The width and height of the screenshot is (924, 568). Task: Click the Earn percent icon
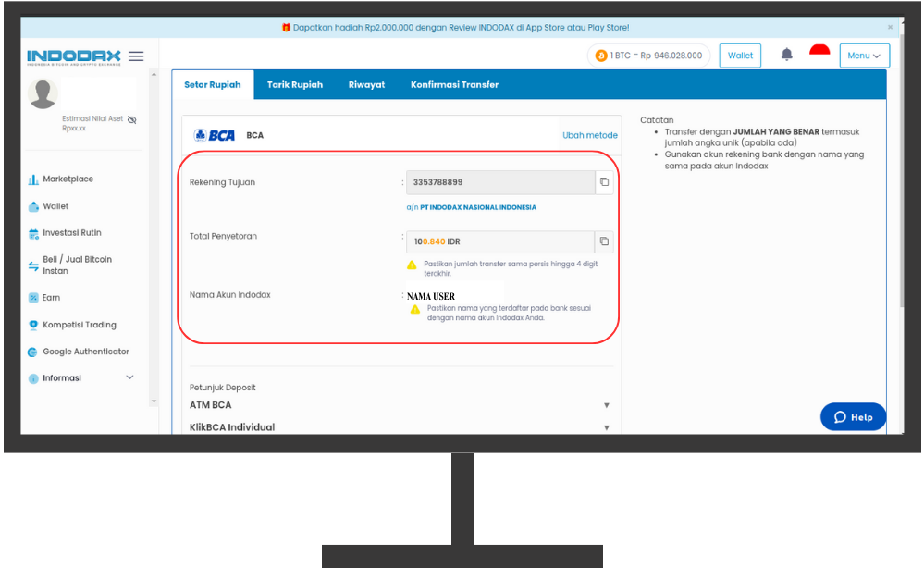(33, 298)
